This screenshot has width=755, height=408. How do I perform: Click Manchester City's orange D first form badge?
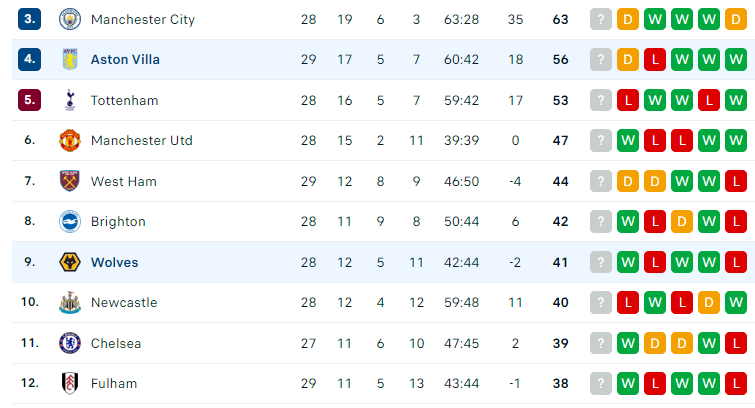(628, 19)
